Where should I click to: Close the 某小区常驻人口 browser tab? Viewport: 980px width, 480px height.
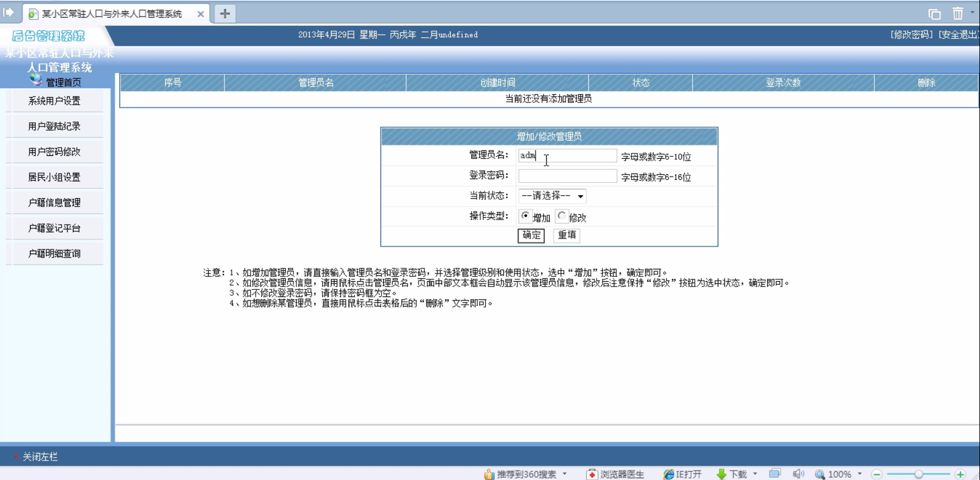(200, 14)
